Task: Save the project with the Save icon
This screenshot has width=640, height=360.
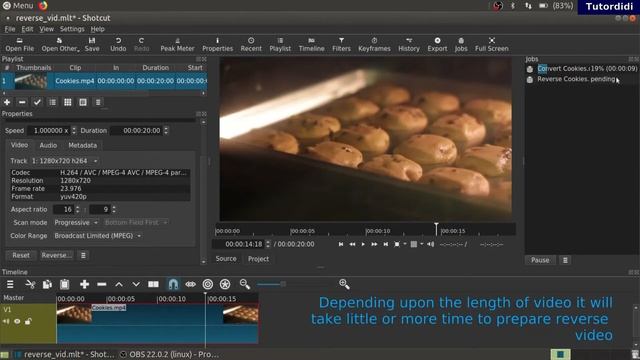Action: coord(92,44)
